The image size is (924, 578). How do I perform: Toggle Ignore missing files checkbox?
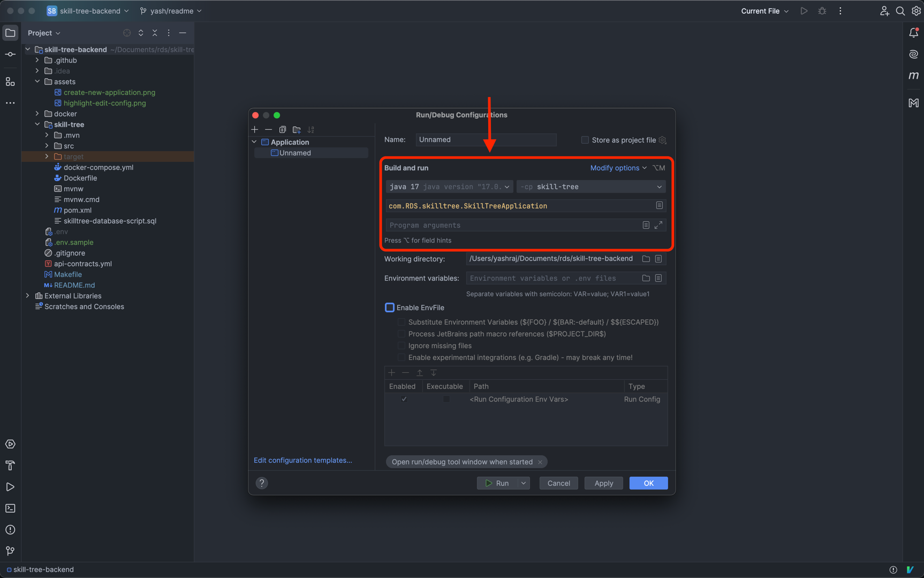(x=402, y=346)
